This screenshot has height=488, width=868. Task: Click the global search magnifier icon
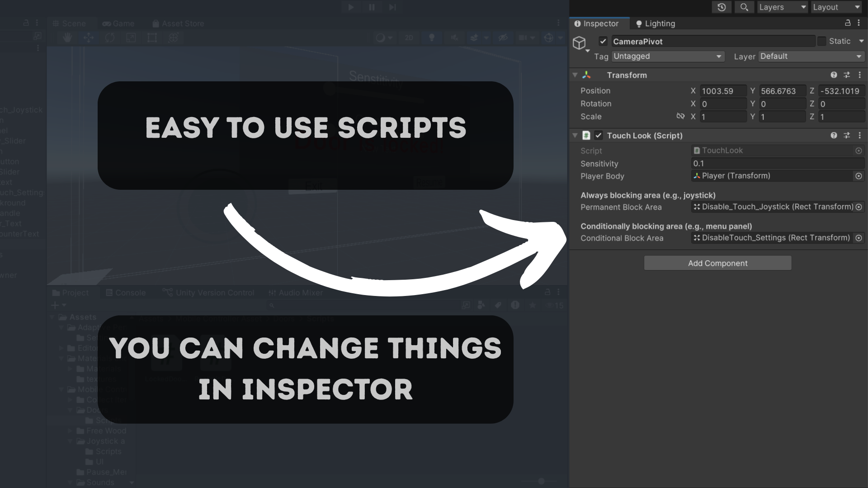(744, 7)
